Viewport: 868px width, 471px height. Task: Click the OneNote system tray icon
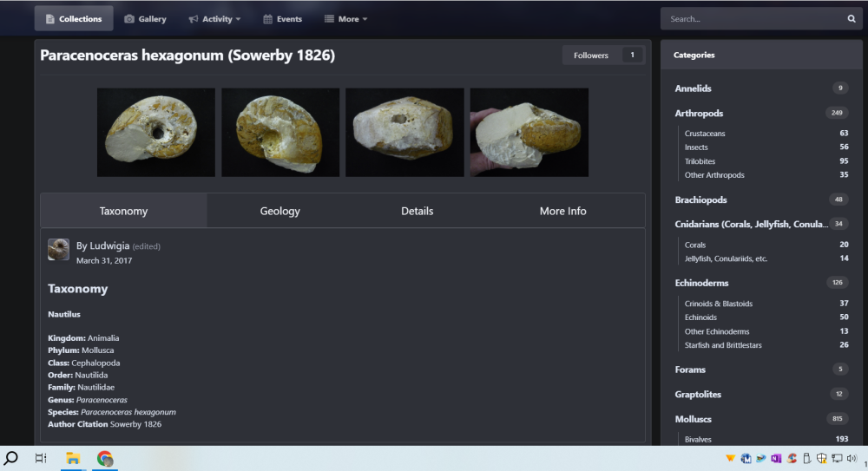(x=777, y=458)
